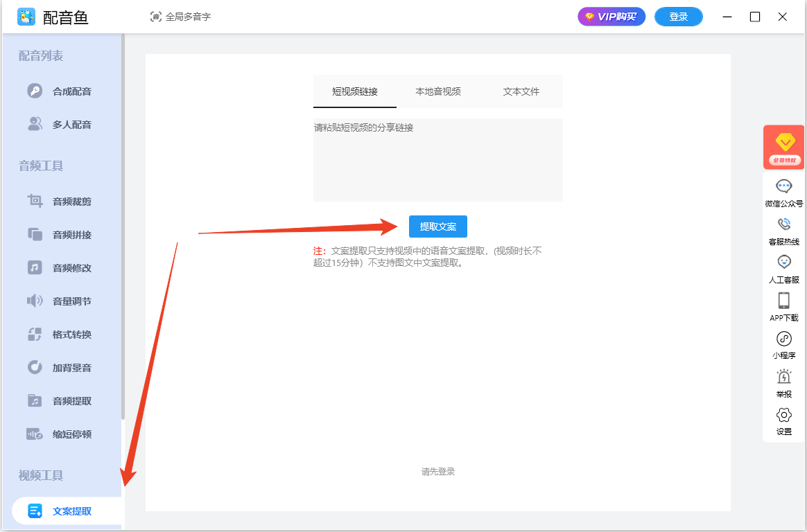Open 合成配音 in the sidebar
The height and width of the screenshot is (532, 807).
59,91
